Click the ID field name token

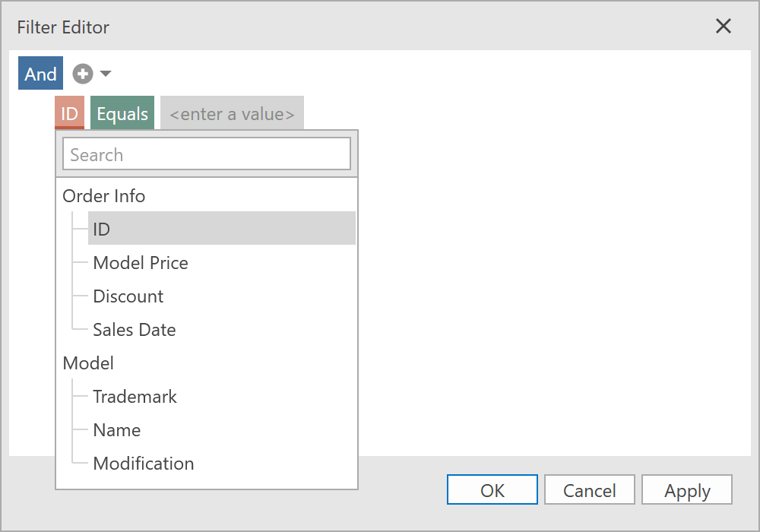[69, 114]
